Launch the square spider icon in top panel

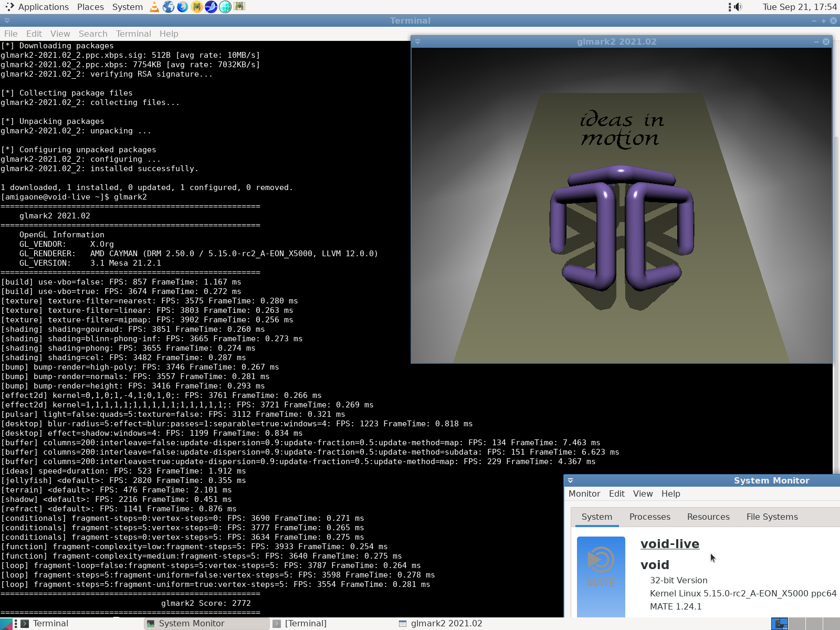pyautogui.click(x=239, y=7)
